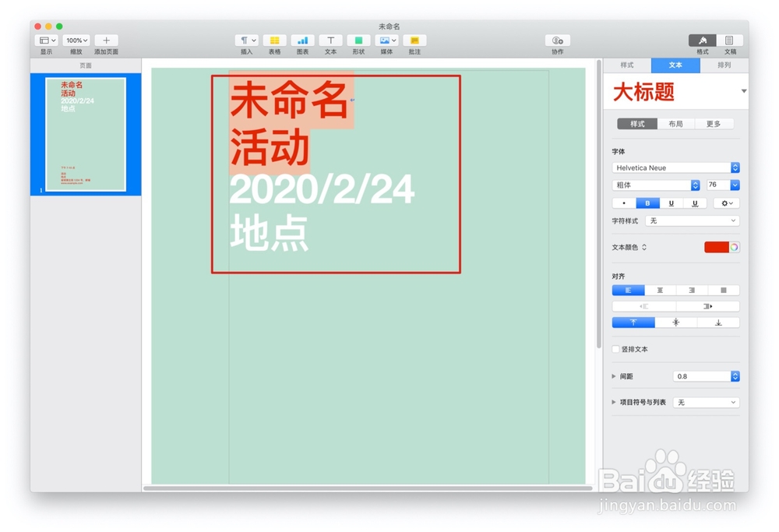Viewport: 779px width, 532px height.
Task: Open the 布局 layout tab
Action: click(675, 123)
